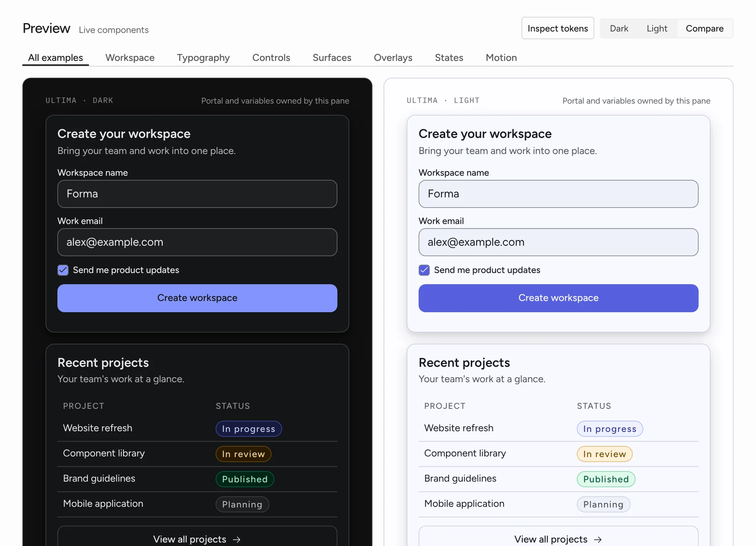Click Published badge in light pane
This screenshot has height=546, width=756.
pos(606,479)
